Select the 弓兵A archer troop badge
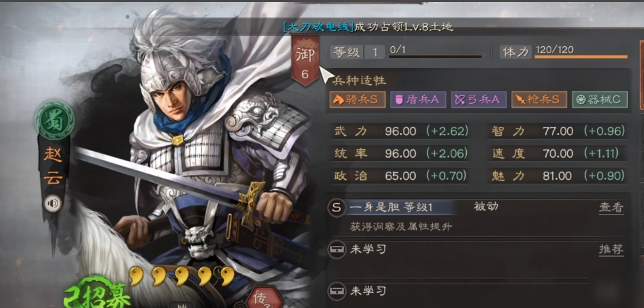The image size is (644, 308). click(x=478, y=99)
